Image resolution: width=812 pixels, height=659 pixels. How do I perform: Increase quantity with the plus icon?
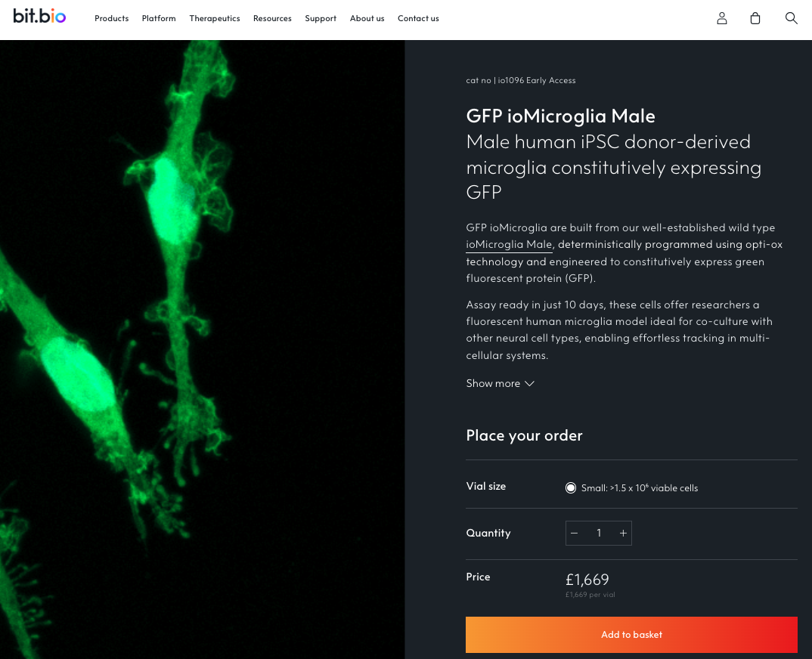tap(623, 533)
